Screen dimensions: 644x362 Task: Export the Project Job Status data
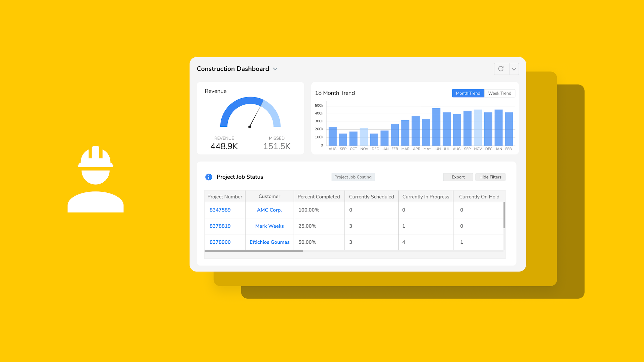tap(458, 177)
